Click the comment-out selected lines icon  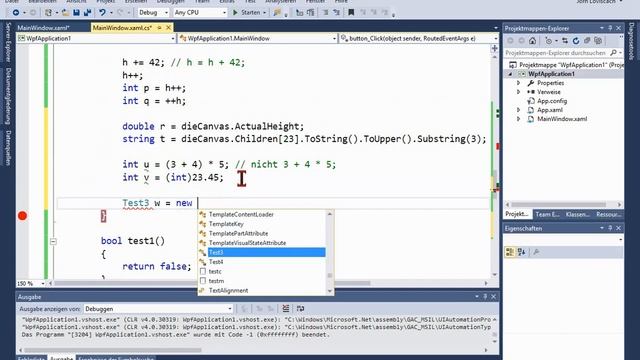(x=325, y=13)
